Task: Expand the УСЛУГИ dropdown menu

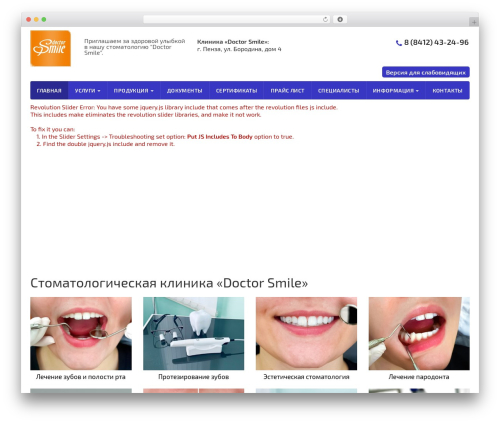Action: pyautogui.click(x=87, y=91)
